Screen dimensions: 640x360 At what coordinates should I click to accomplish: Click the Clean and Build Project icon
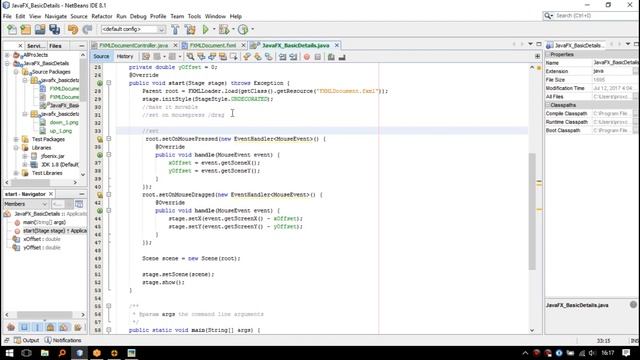click(x=190, y=29)
